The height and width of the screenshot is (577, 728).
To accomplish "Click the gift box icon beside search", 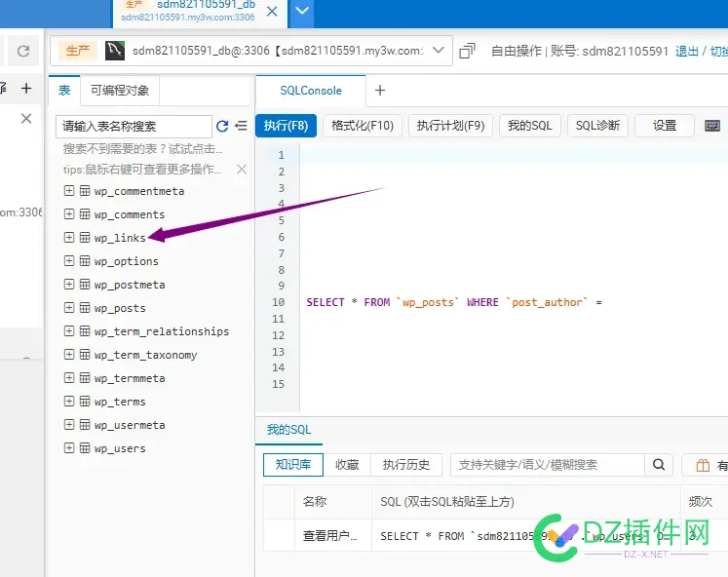I will (703, 465).
